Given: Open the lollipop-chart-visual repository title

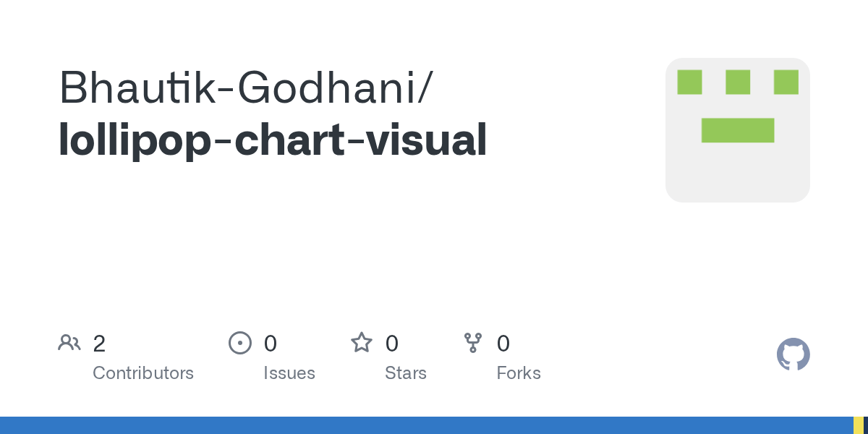Looking at the screenshot, I should tap(273, 140).
